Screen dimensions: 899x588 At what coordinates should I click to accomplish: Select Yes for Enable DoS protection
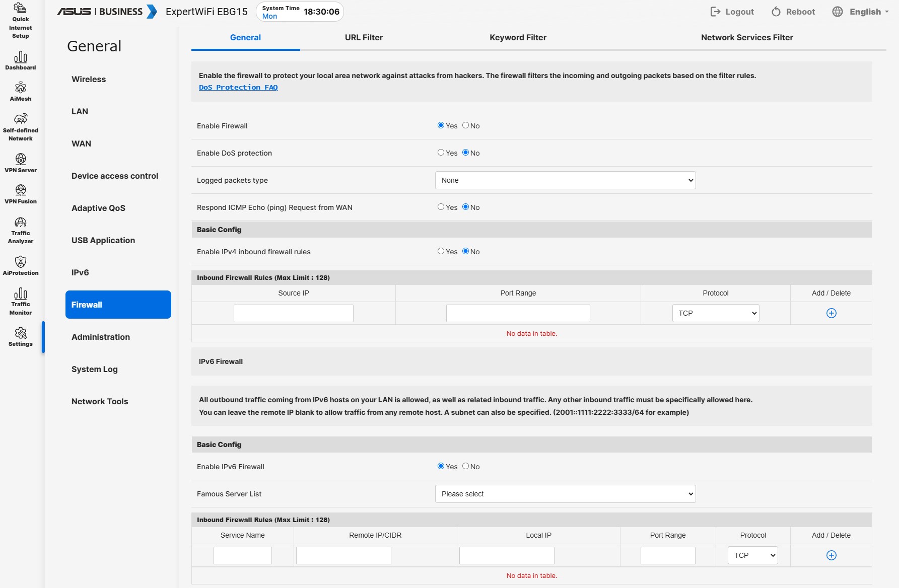pos(441,153)
